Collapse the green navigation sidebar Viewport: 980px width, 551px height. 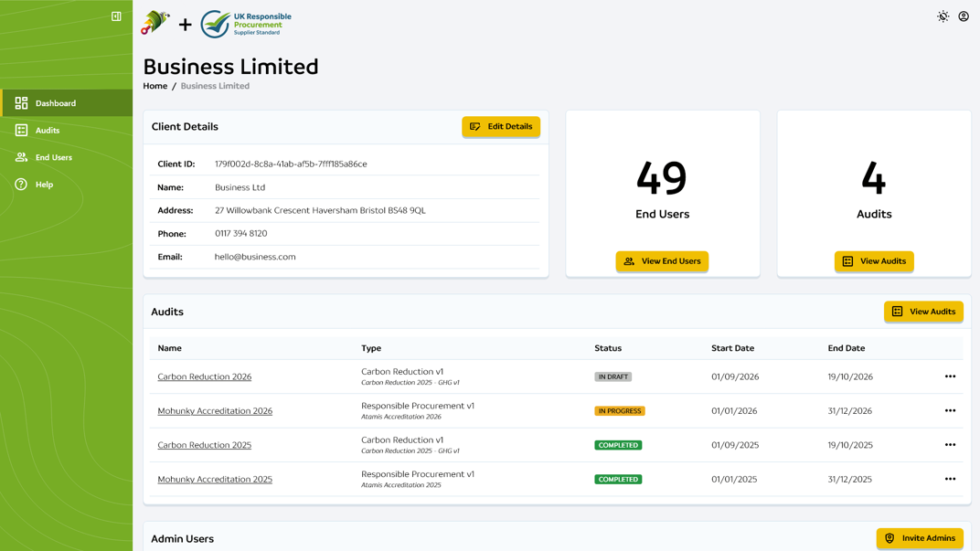(x=115, y=16)
